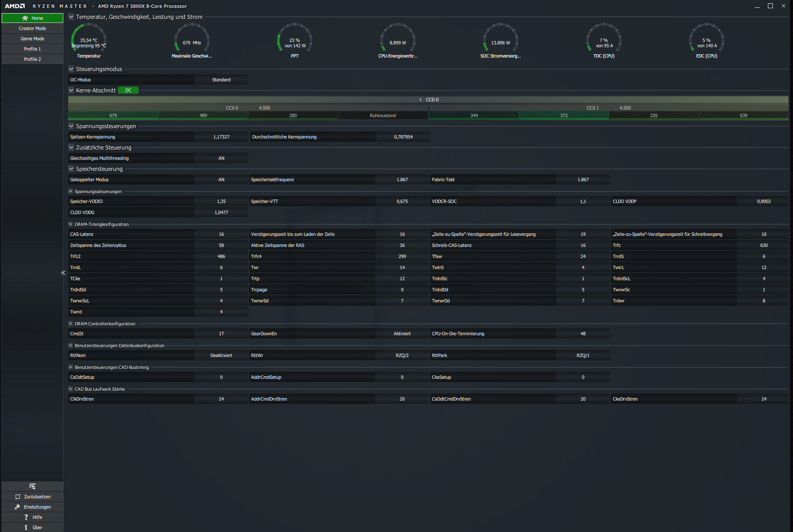Click the Home house icon
The width and height of the screenshot is (793, 532).
click(x=25, y=18)
